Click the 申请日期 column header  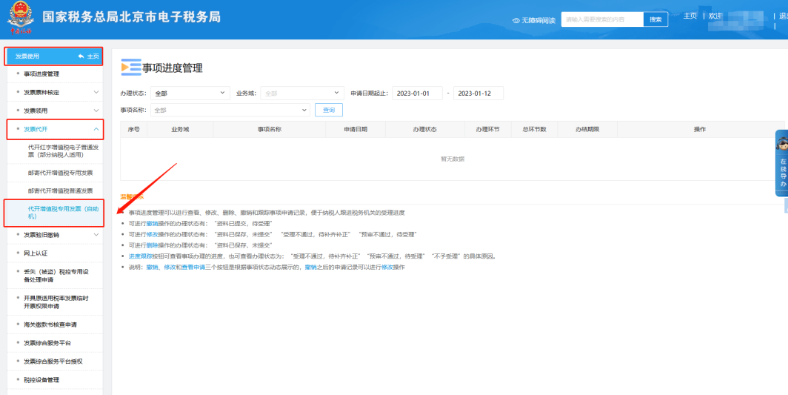[x=355, y=129]
